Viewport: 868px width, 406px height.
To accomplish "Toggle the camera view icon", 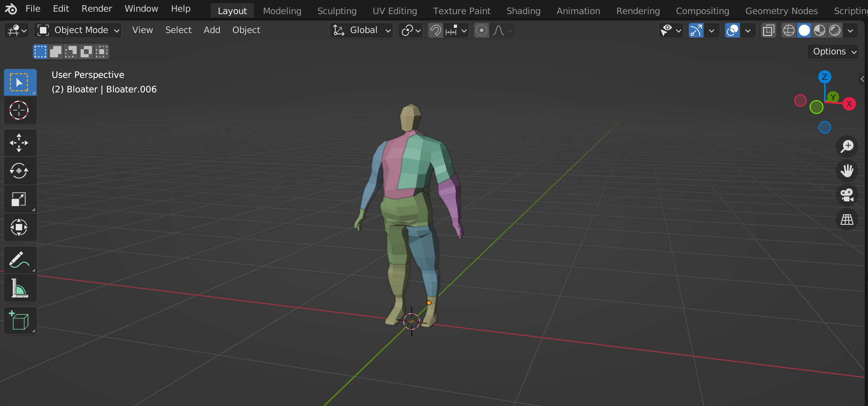I will [847, 195].
